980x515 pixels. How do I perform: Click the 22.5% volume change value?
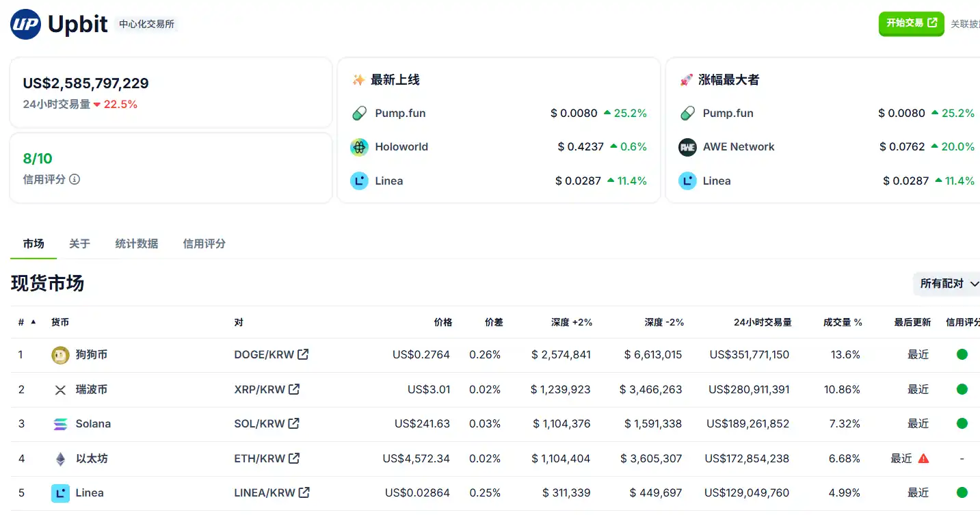[120, 104]
